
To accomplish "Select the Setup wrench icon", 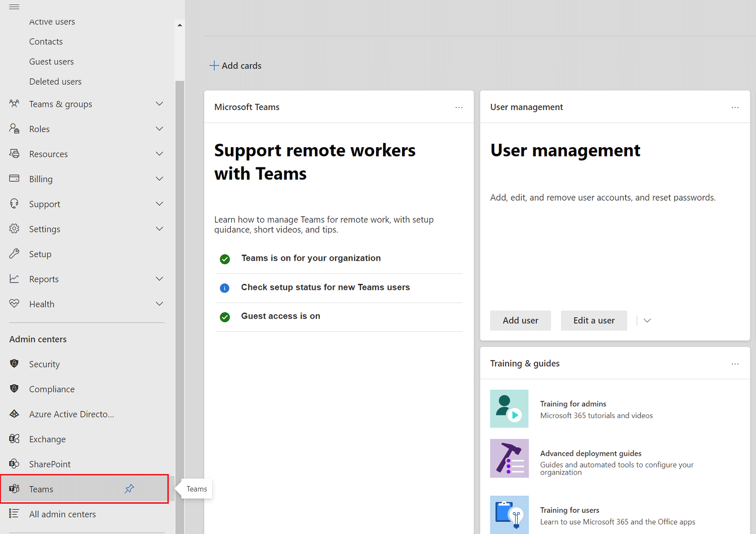I will tap(14, 254).
